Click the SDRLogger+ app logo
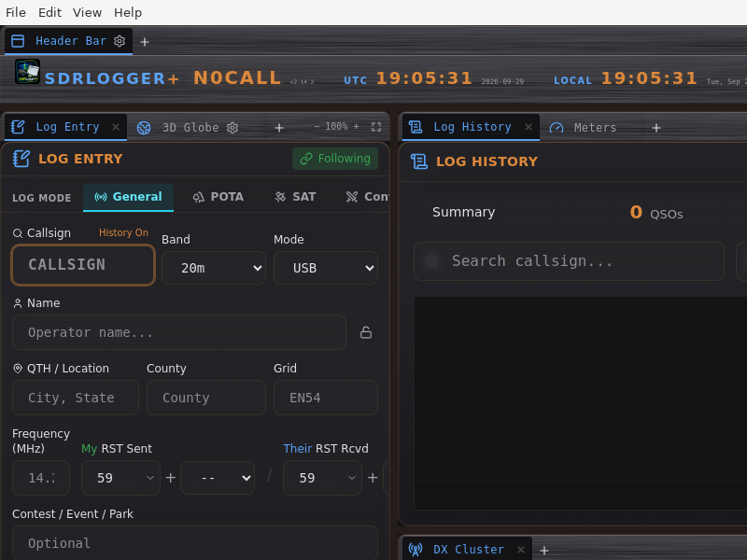 pyautogui.click(x=27, y=72)
